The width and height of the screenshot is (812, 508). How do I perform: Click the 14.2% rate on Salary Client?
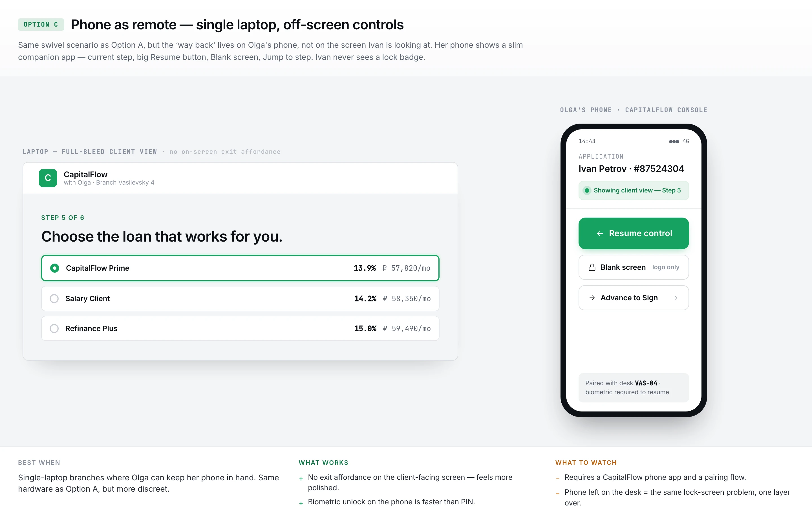365,299
